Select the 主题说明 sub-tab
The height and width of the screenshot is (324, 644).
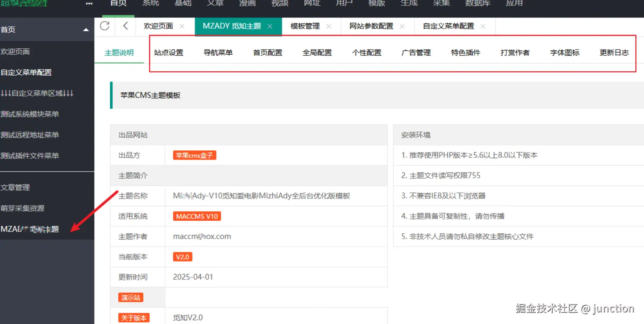coord(119,53)
